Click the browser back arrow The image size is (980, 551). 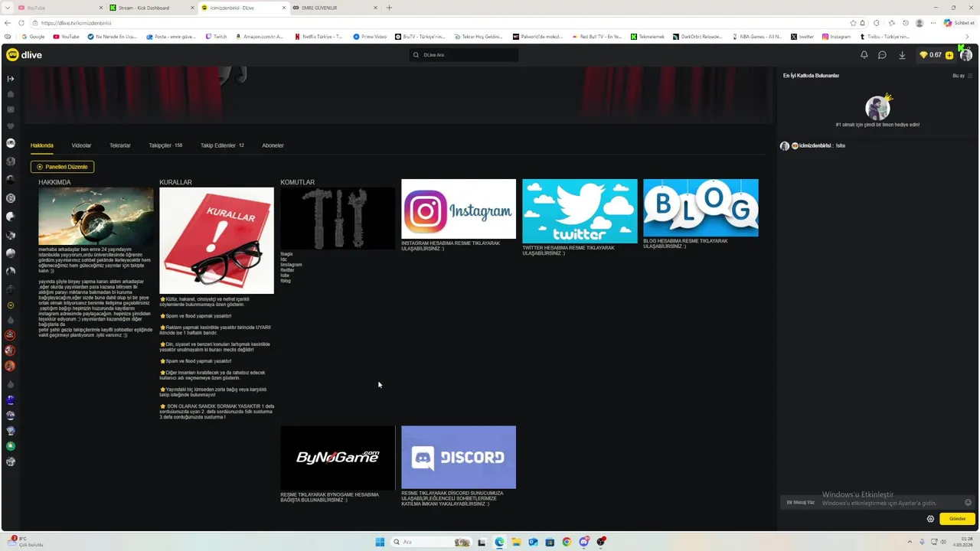pyautogui.click(x=8, y=23)
